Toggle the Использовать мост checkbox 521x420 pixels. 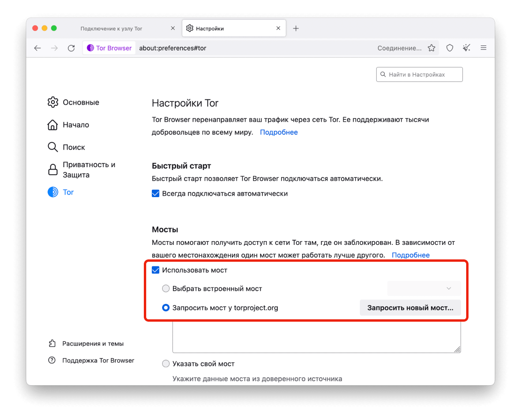pyautogui.click(x=155, y=270)
